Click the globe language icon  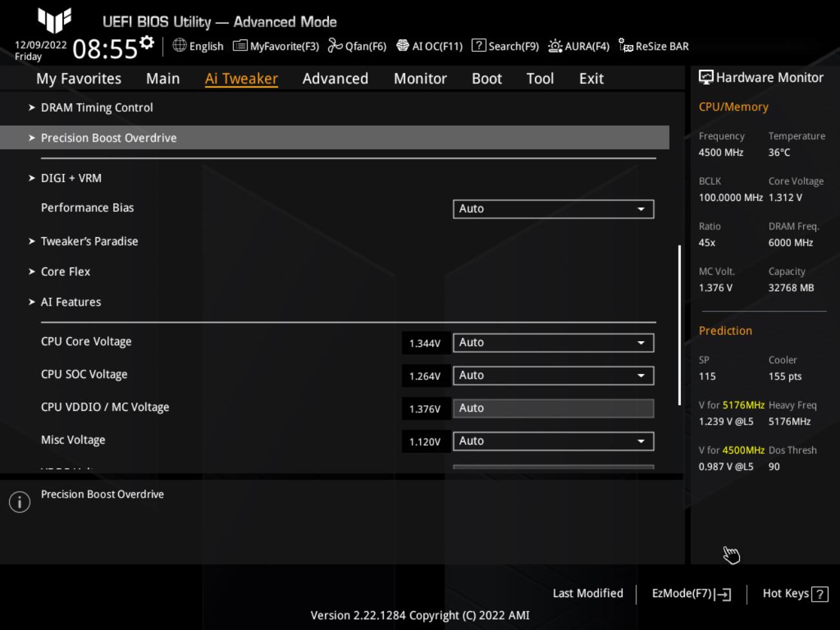pyautogui.click(x=180, y=45)
